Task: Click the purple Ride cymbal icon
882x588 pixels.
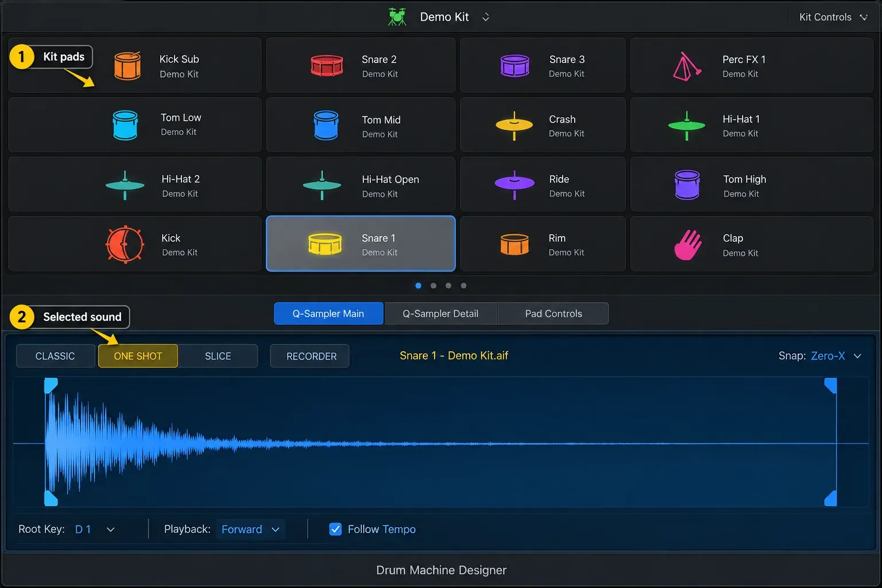Action: pyautogui.click(x=514, y=185)
